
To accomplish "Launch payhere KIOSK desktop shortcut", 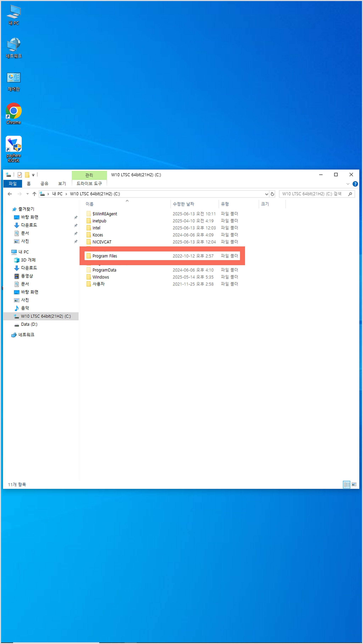I will (x=14, y=149).
